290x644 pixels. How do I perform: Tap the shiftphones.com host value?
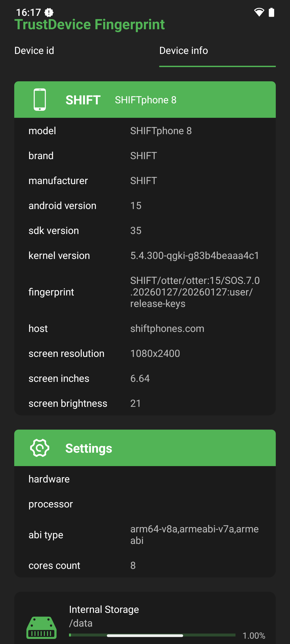[x=167, y=329]
